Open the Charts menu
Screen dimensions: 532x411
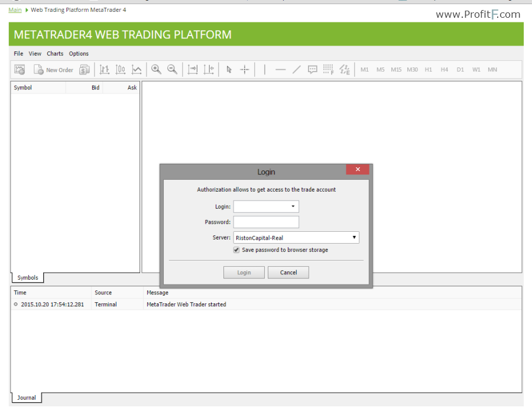click(55, 54)
